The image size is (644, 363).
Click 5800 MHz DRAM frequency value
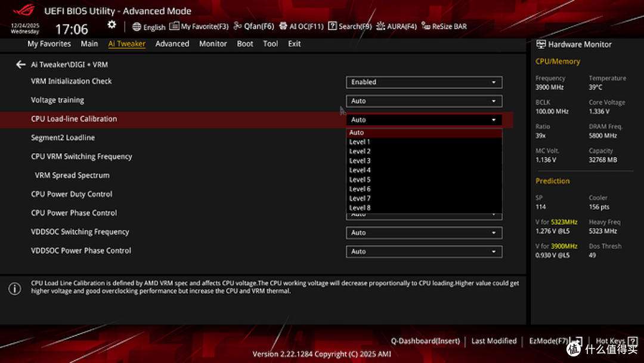coord(602,136)
